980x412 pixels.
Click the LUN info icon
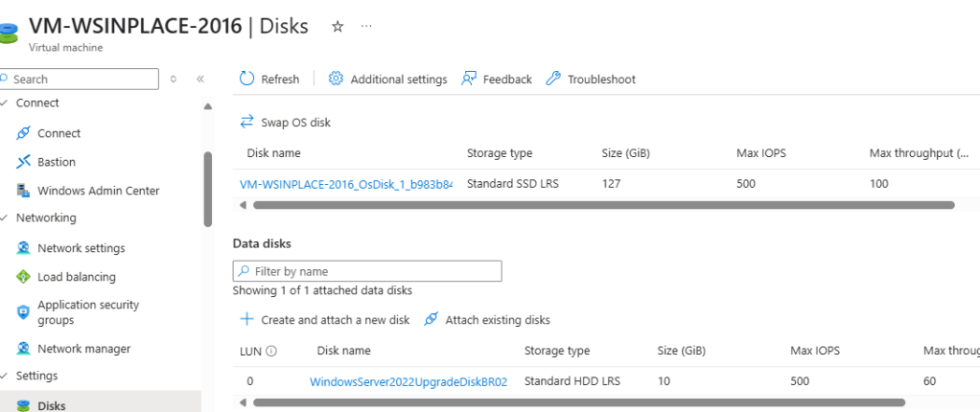click(271, 352)
